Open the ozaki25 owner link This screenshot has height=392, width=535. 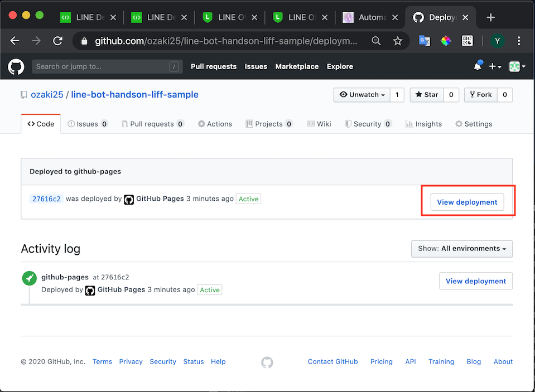click(x=47, y=94)
